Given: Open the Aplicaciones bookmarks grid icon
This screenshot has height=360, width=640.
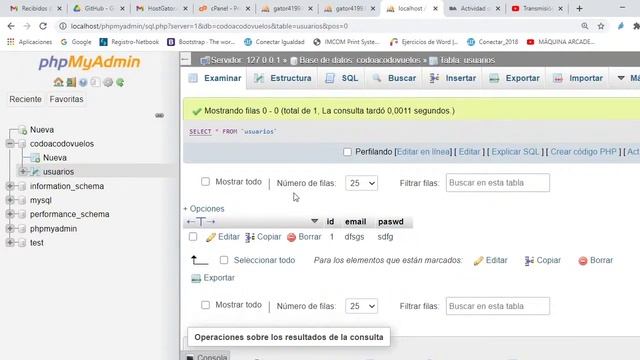Looking at the screenshot, I should point(11,42).
